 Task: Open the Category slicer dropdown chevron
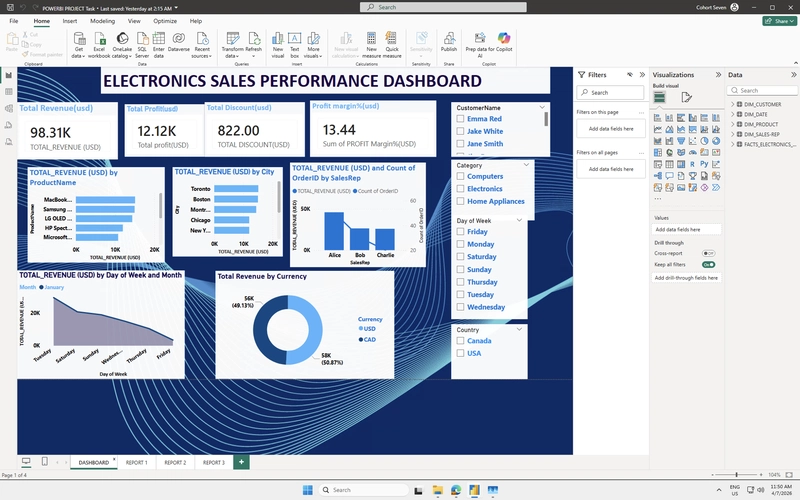(526, 165)
